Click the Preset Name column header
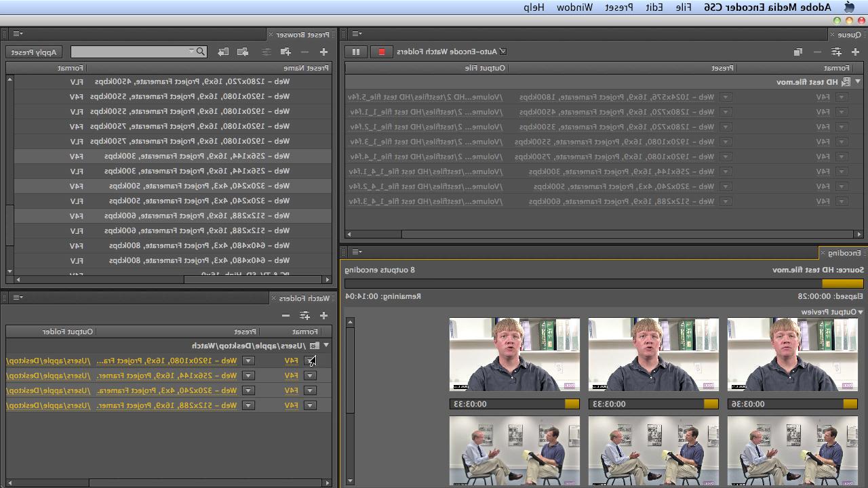868x488 pixels. pyautogui.click(x=307, y=68)
